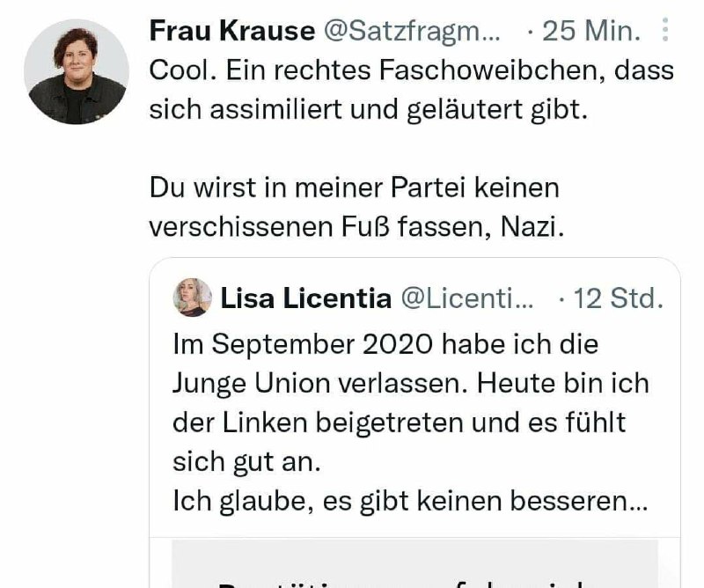Click the cut-off bold text in the preview card
The height and width of the screenshot is (588, 704).
(x=414, y=581)
